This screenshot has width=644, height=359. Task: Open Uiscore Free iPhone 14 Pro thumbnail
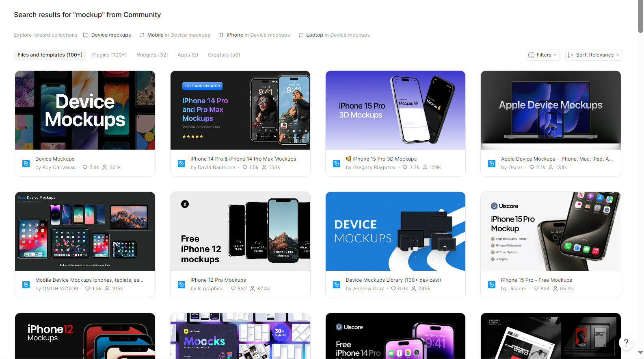tap(395, 336)
